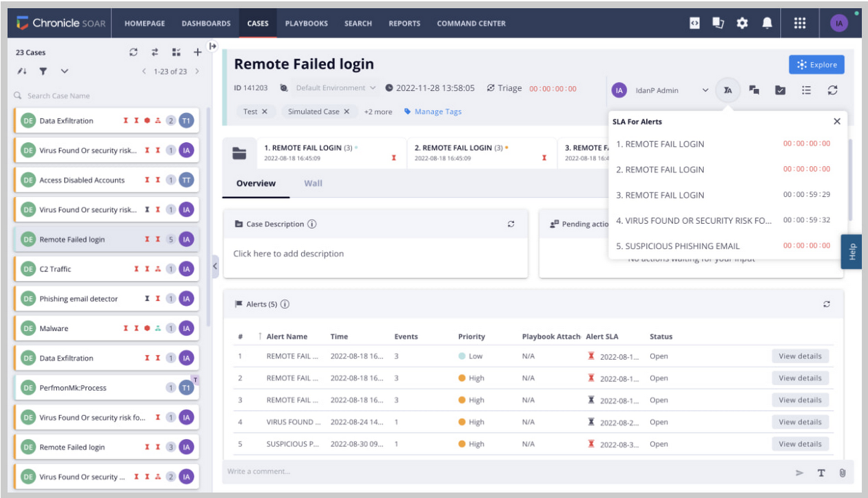Click the sort cases icon
The height and width of the screenshot is (498, 868).
coord(22,71)
